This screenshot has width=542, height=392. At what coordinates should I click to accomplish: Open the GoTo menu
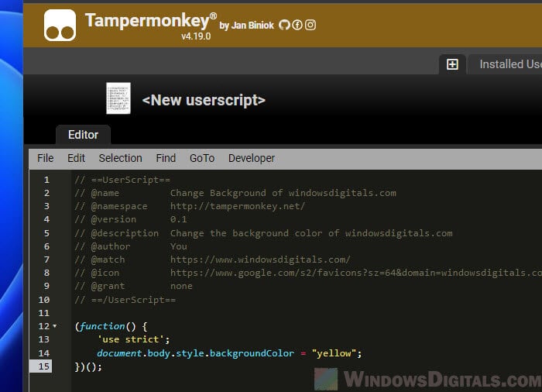pyautogui.click(x=202, y=158)
